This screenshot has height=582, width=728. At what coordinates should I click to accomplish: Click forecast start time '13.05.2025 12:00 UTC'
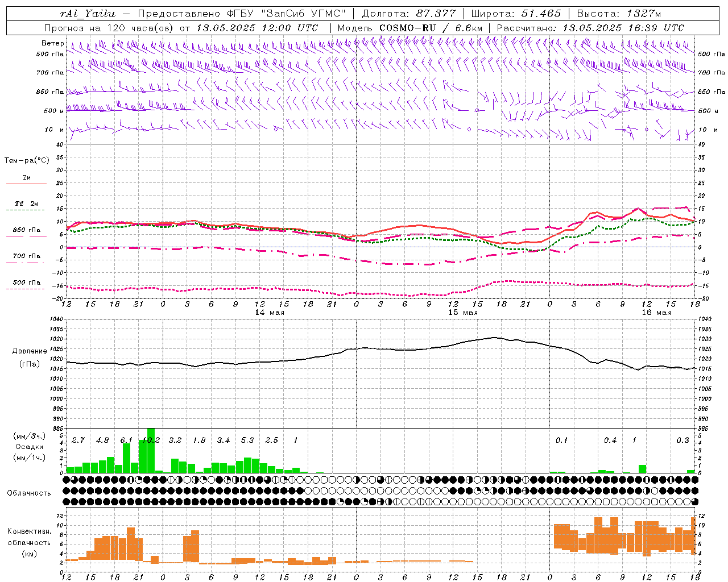pyautogui.click(x=257, y=28)
